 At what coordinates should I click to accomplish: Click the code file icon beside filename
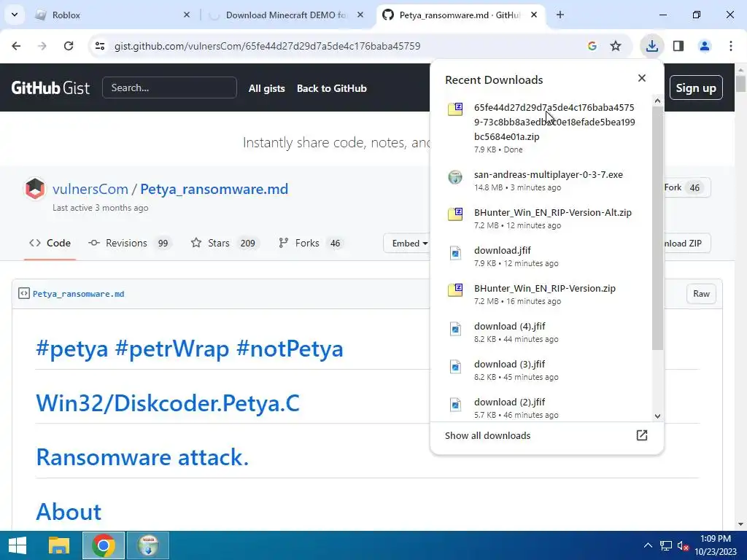(24, 293)
